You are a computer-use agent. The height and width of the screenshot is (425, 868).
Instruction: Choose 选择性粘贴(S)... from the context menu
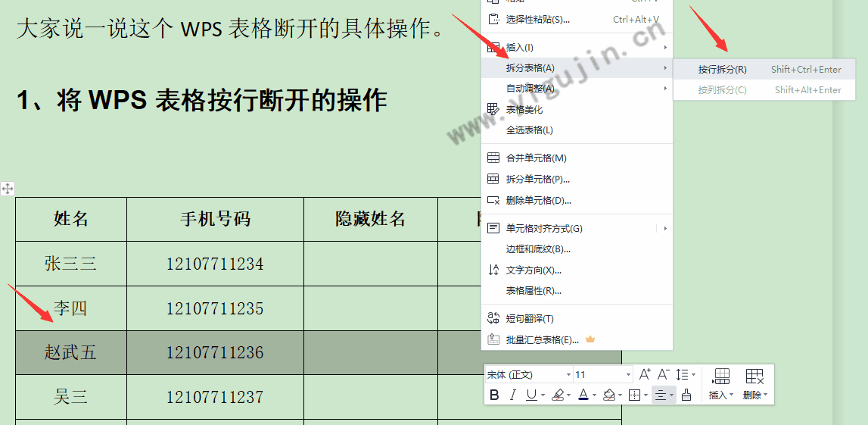577,20
